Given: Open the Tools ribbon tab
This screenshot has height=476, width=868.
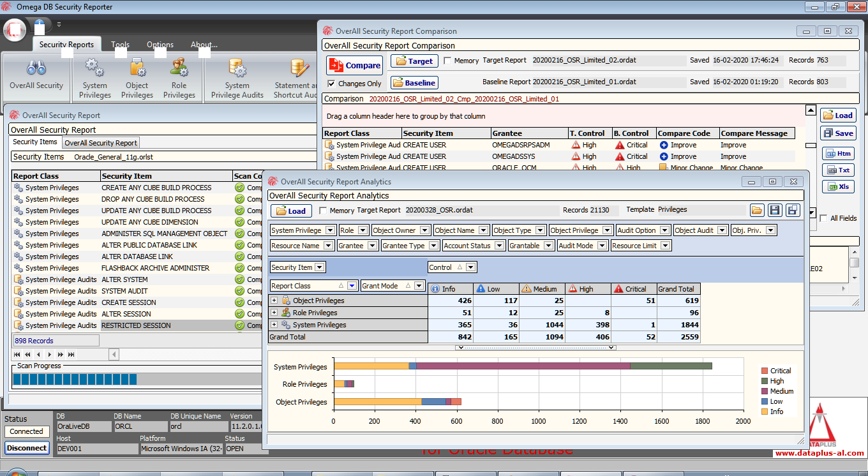Looking at the screenshot, I should click(x=120, y=45).
